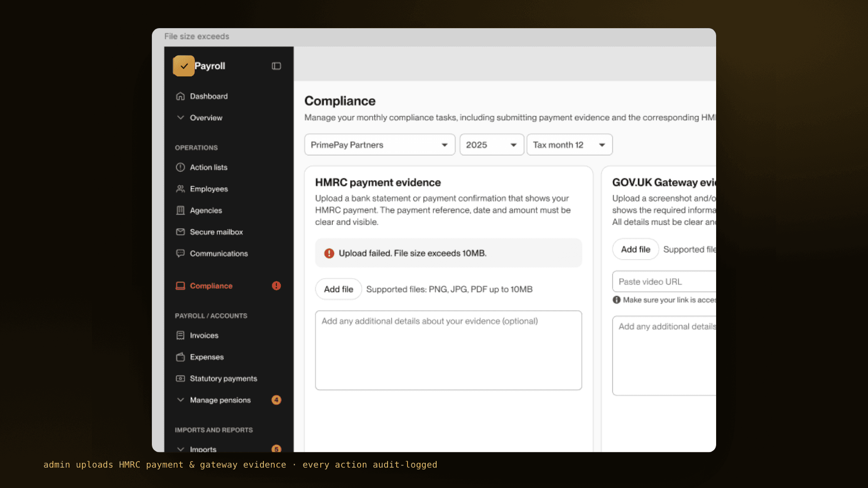Expand the Overview chevron in sidebar
Screen dimensions: 868x488
pyautogui.click(x=181, y=118)
